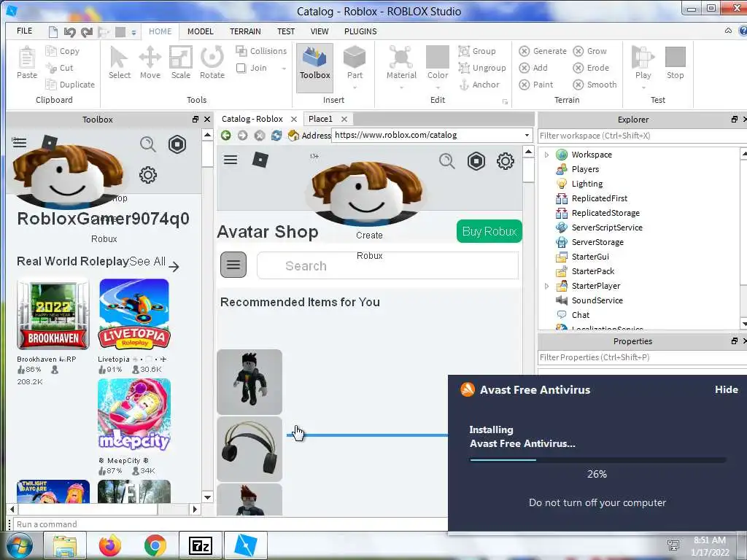Click Ungroup in the Edit group
The height and width of the screenshot is (560, 747).
pos(482,68)
